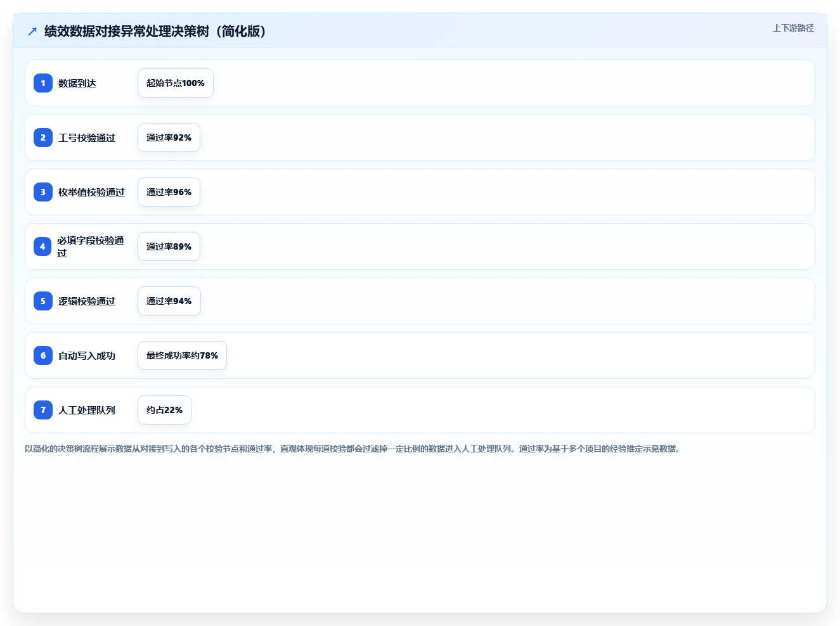This screenshot has height=626, width=840.
Task: Click the step 3 number badge
Action: tap(43, 192)
